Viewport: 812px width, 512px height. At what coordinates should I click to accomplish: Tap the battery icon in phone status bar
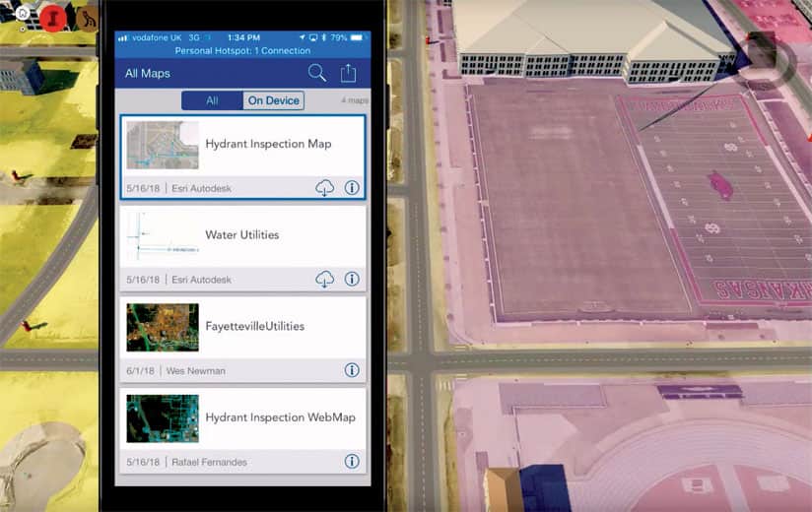point(357,37)
